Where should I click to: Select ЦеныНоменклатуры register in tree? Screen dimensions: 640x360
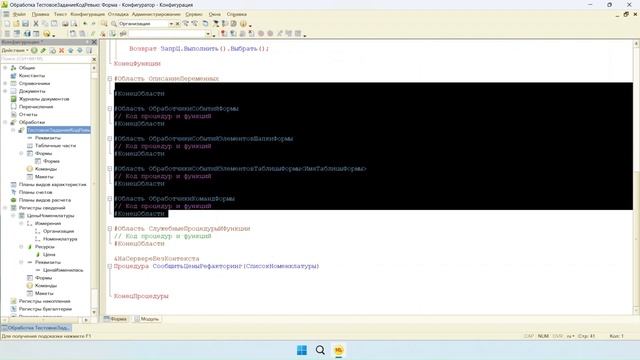pyautogui.click(x=50, y=216)
